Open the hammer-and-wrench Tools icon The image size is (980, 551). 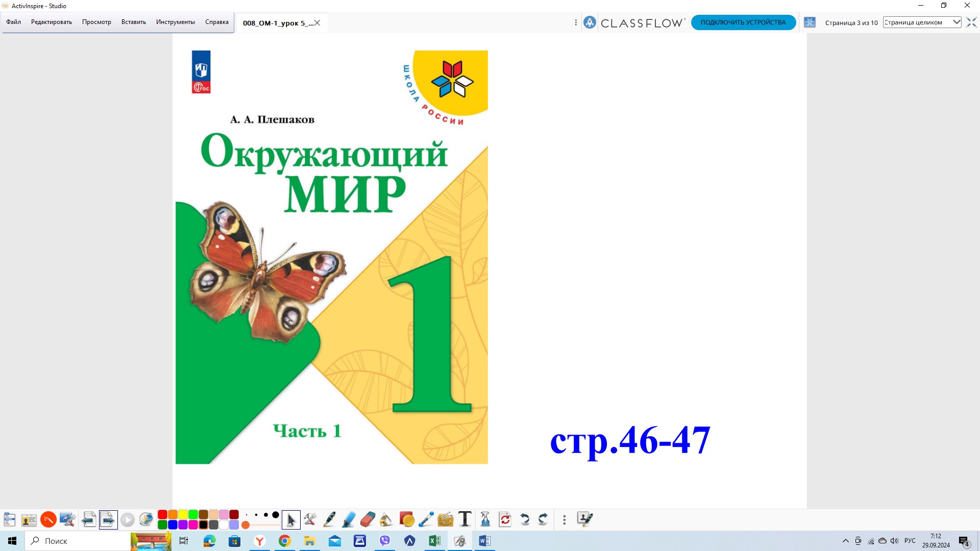click(310, 520)
